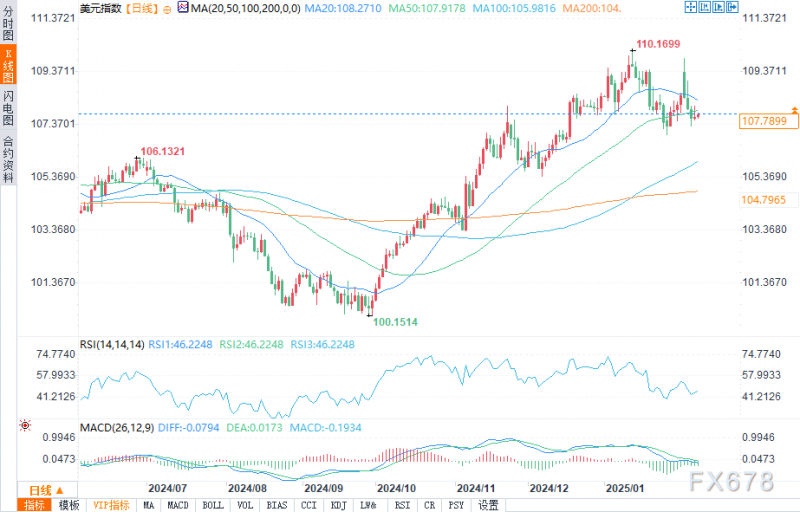The image size is (800, 512).
Task: Open the 日线 period dropdown at bottom left
Action: [47, 490]
